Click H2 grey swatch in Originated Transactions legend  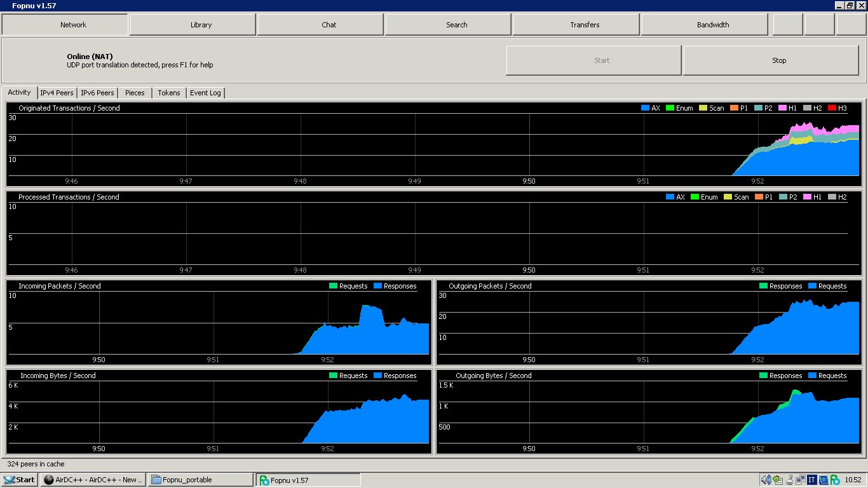click(x=807, y=108)
